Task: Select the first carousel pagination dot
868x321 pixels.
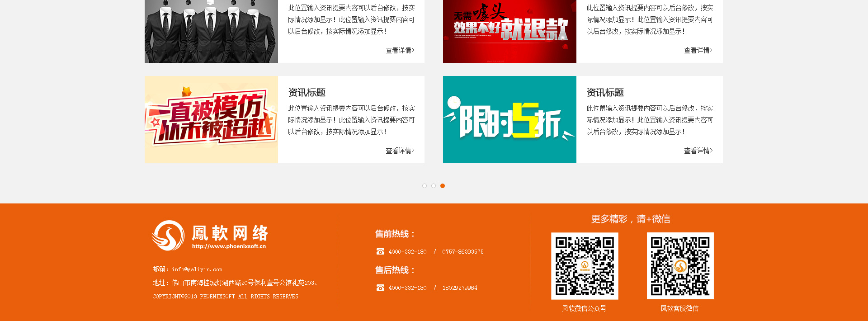Action: (x=425, y=186)
